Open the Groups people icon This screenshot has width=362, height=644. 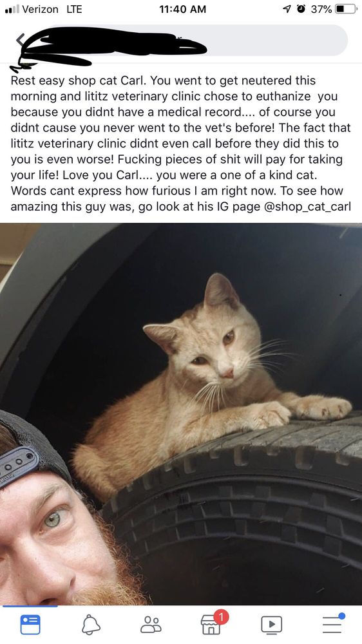(x=151, y=625)
